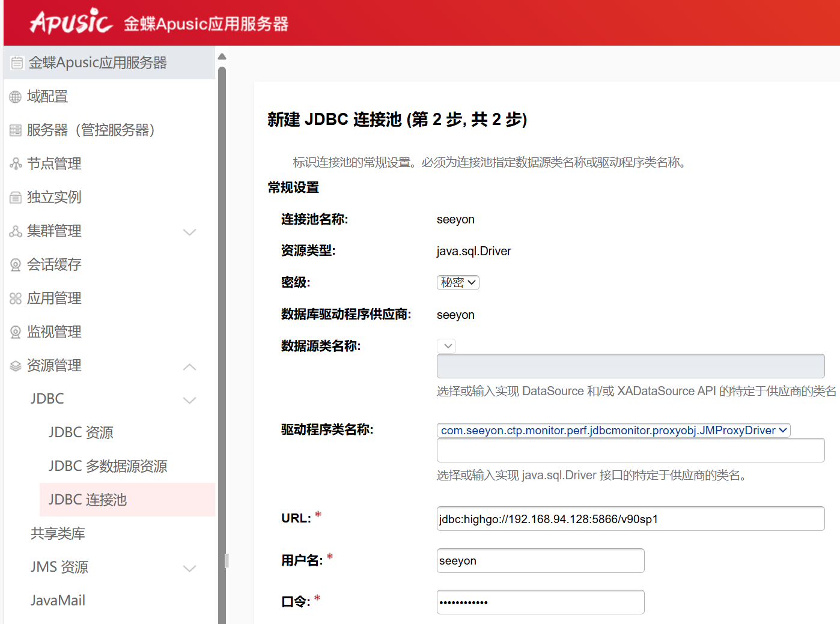Click the apps icon beside 应用管理
This screenshot has width=840, height=624.
click(x=16, y=298)
